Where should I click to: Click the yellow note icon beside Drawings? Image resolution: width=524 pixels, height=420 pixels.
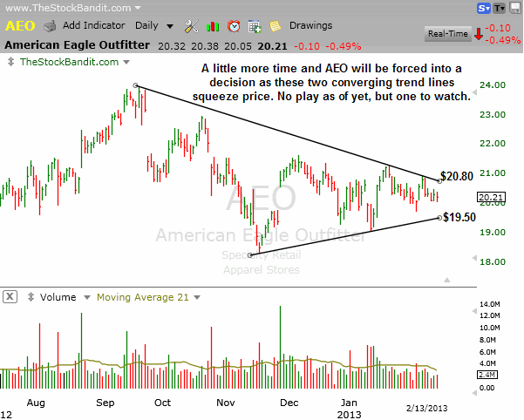click(275, 26)
